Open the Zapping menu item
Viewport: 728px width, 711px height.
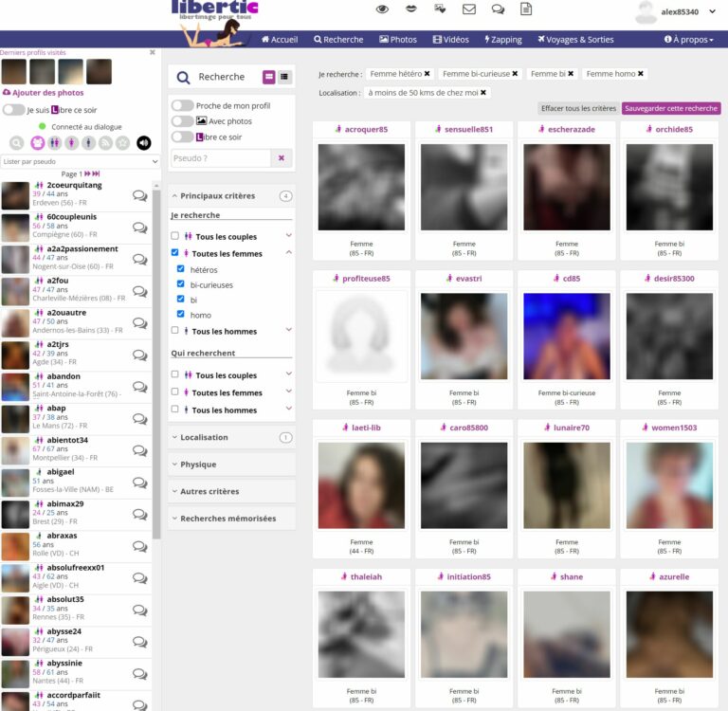[x=503, y=40]
